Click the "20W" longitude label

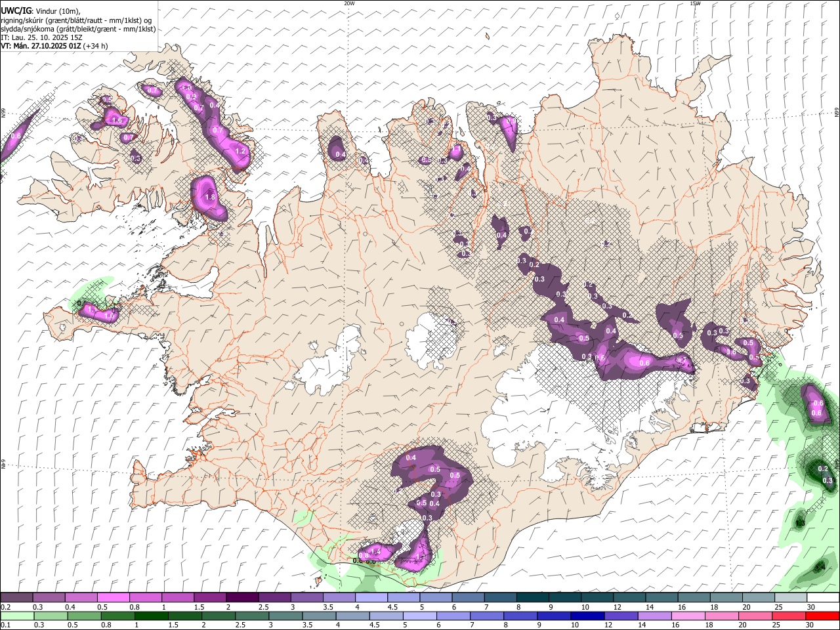click(x=349, y=3)
